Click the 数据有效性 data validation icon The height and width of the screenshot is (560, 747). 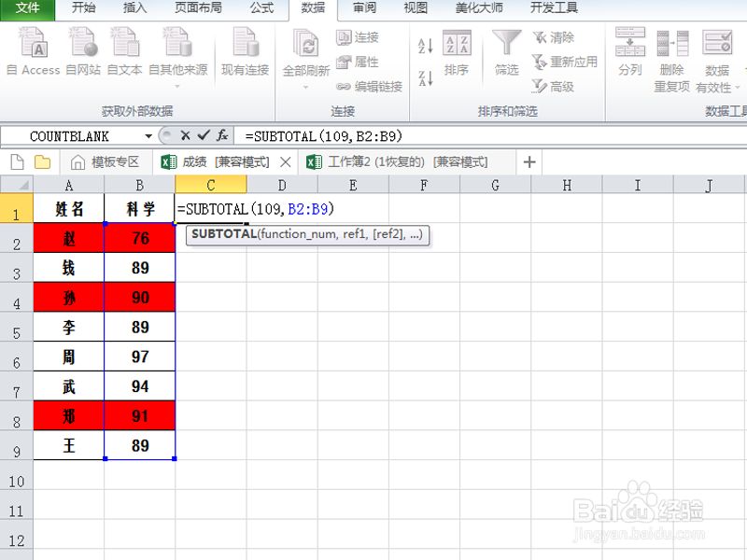(717, 43)
